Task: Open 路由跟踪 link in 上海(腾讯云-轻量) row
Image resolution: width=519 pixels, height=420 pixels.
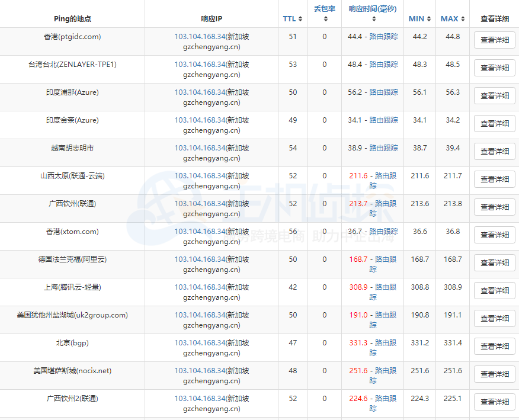Action: (x=386, y=287)
